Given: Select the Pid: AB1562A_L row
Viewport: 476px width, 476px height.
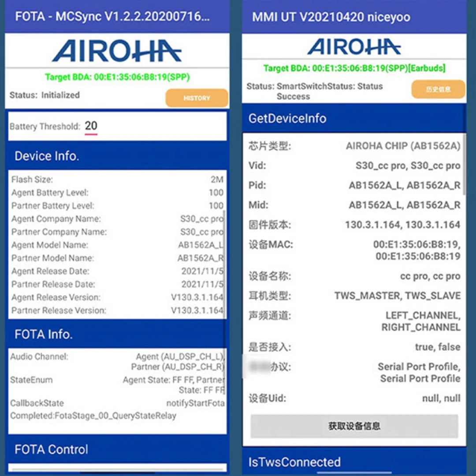Looking at the screenshot, I should click(354, 185).
